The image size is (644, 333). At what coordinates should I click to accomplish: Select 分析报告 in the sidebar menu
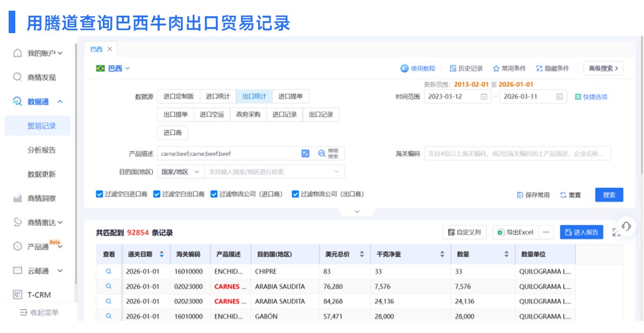pos(41,150)
